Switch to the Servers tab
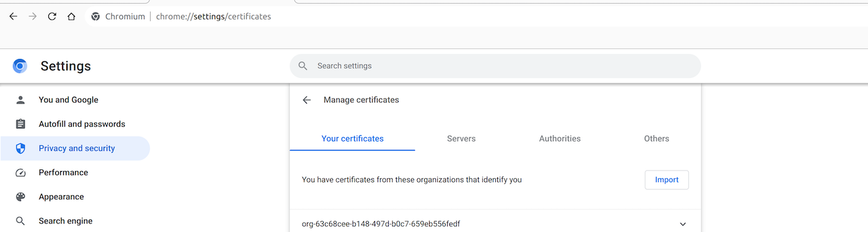Image resolution: width=868 pixels, height=232 pixels. [461, 139]
